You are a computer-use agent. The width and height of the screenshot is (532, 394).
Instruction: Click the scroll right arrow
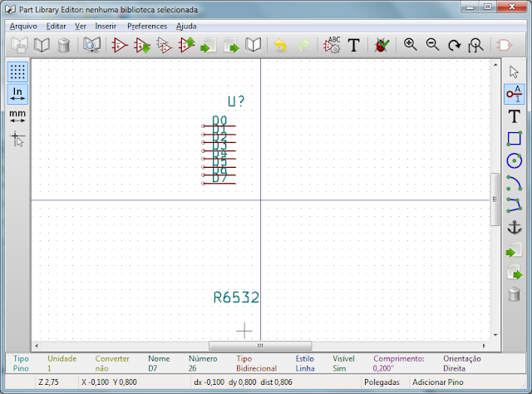[484, 346]
